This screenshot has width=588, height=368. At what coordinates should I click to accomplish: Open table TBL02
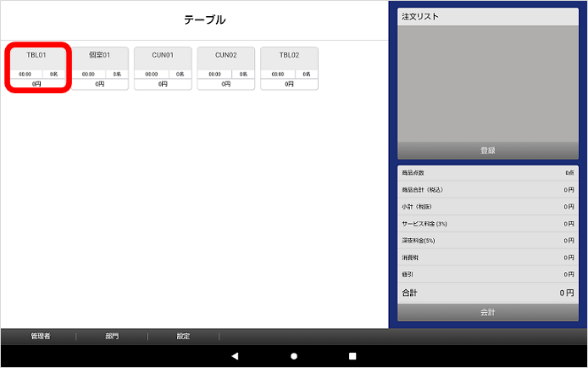(289, 67)
